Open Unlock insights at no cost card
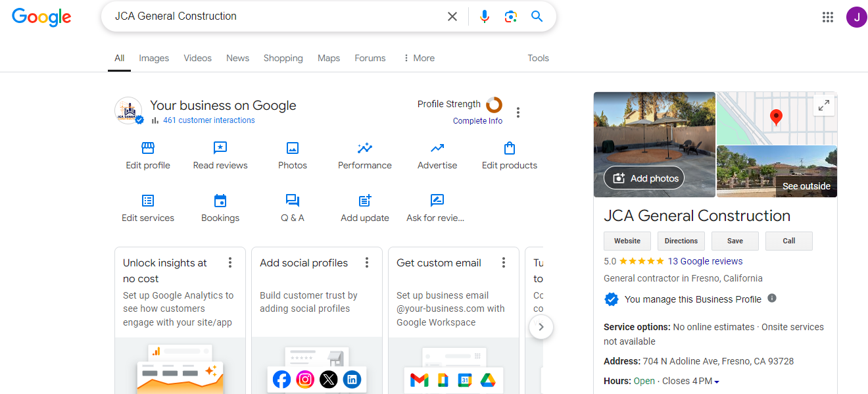This screenshot has height=394, width=868. (180, 320)
